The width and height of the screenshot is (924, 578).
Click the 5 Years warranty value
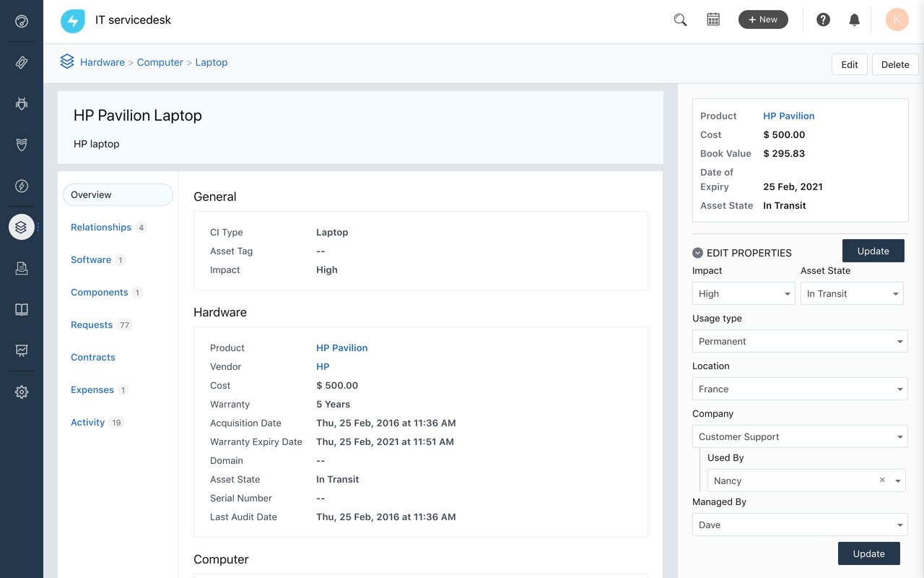(x=334, y=404)
